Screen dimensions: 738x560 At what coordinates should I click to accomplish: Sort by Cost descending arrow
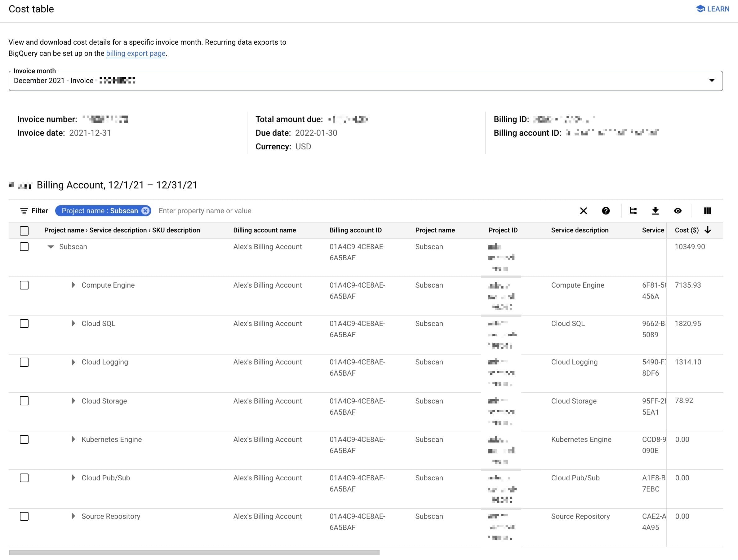[x=708, y=231]
